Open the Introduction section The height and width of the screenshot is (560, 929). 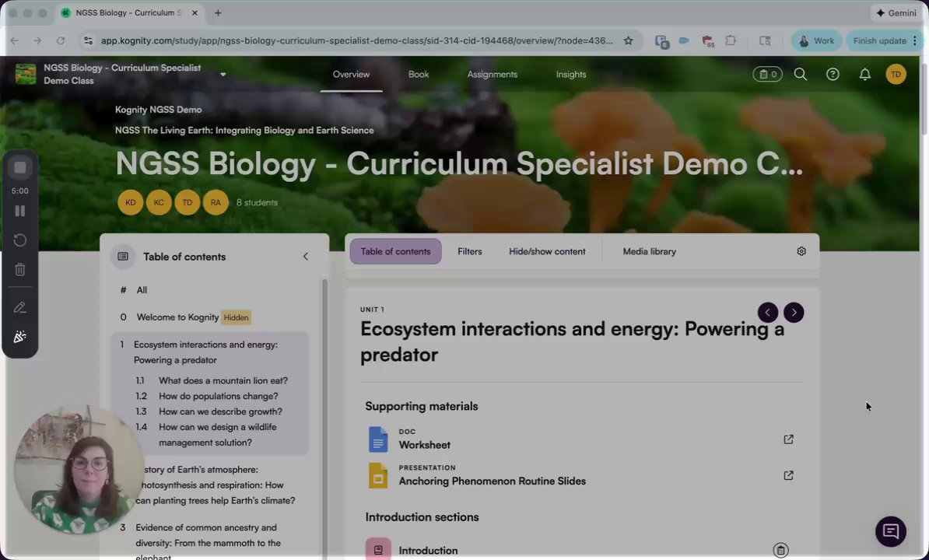click(428, 551)
